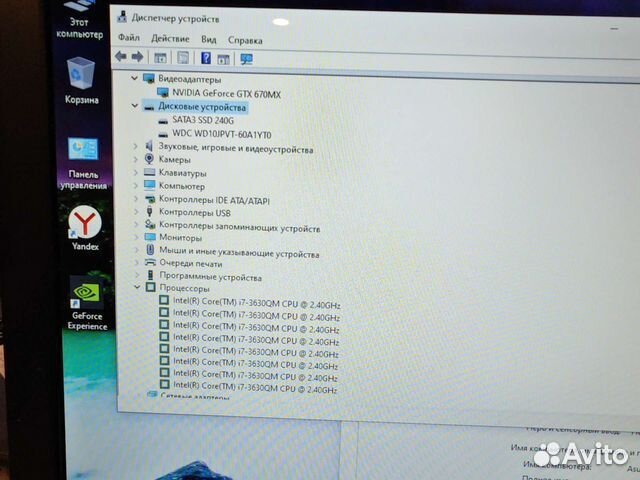Click the Мониторы display icon
Screen dimensions: 640x480
150,237
